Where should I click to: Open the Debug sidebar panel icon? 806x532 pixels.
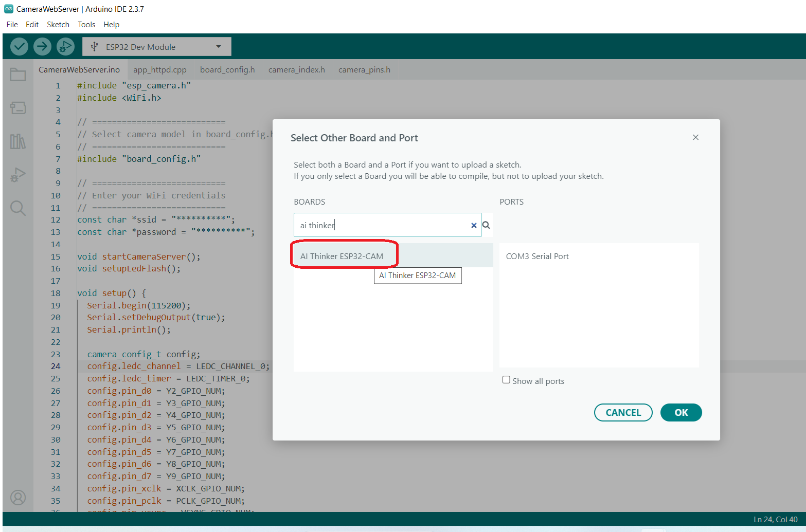pyautogui.click(x=18, y=175)
